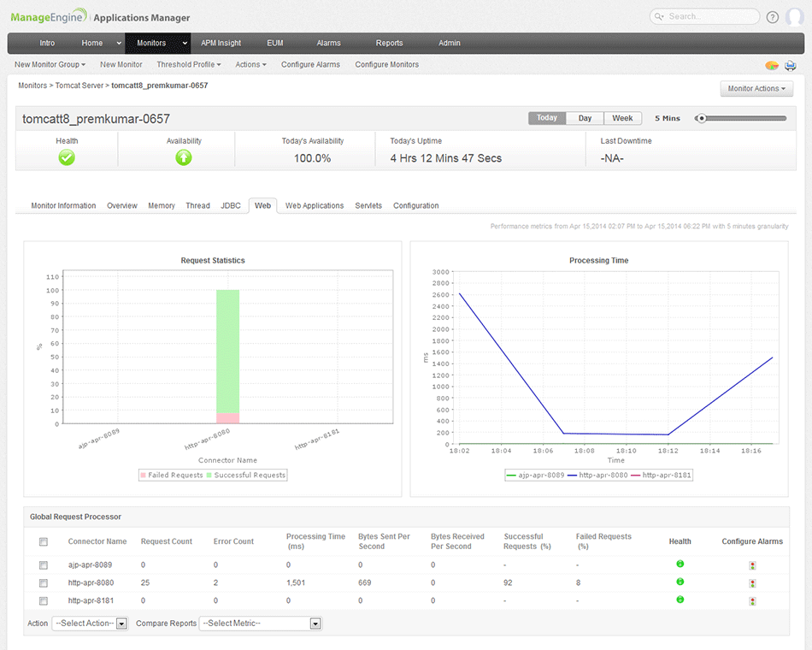Click the Configure Alarms link
Screen dimensions: 812x650
pos(311,65)
